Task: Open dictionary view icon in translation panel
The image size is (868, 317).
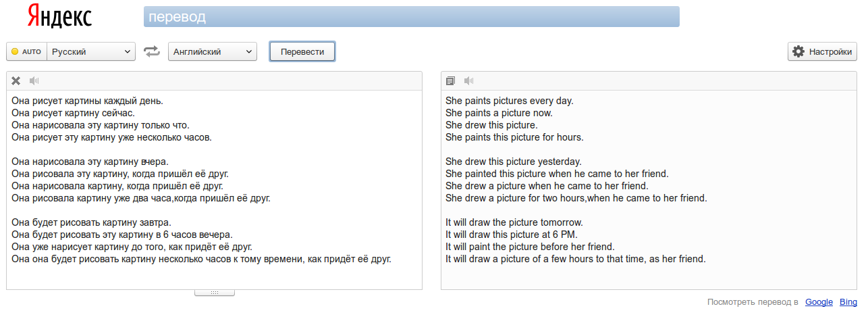Action: point(451,80)
